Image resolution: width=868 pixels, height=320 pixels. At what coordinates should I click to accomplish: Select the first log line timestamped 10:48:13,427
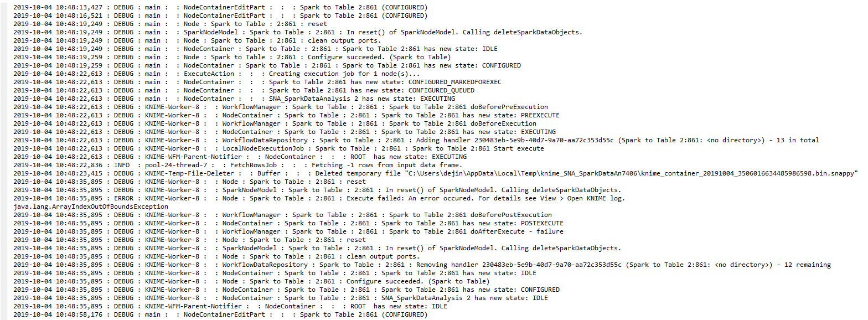click(x=220, y=7)
